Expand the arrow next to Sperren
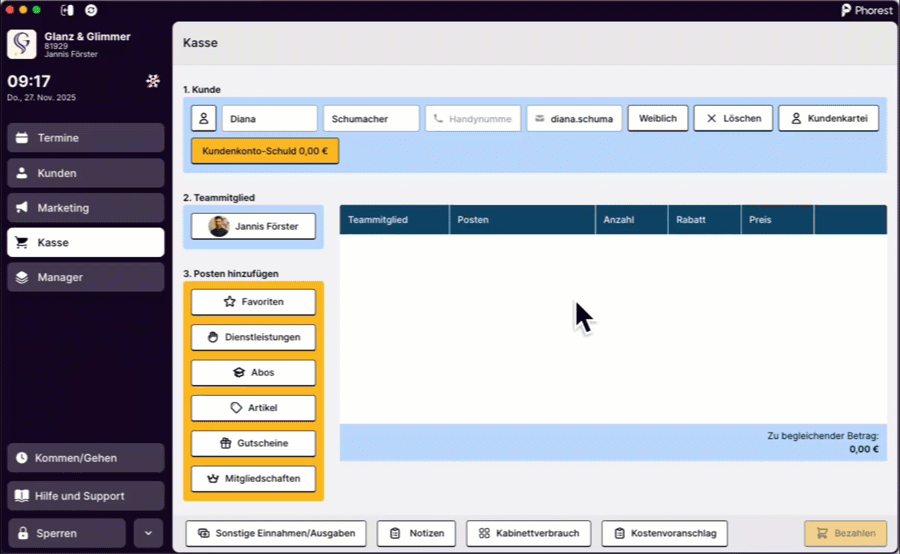 tap(147, 533)
